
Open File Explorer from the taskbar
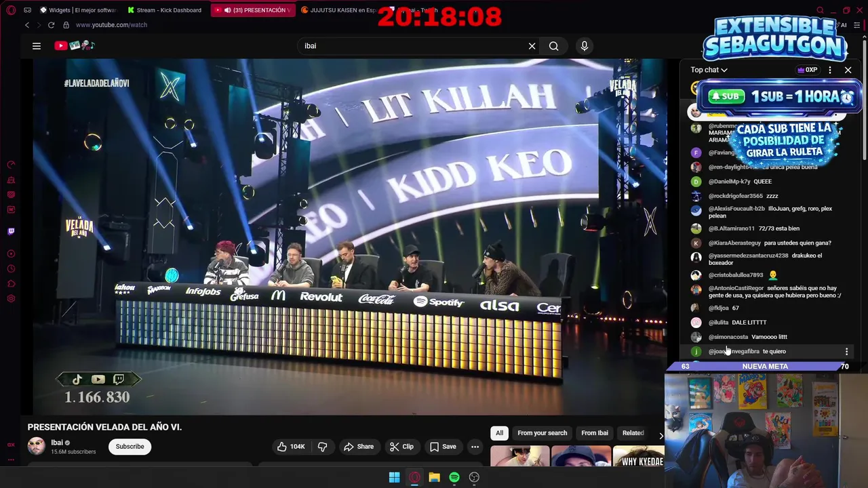click(x=434, y=477)
